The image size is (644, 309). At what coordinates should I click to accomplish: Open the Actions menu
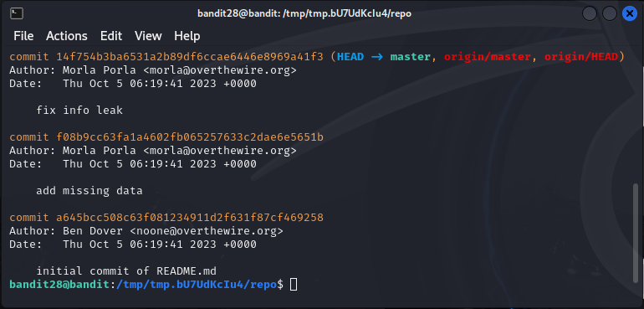67,36
